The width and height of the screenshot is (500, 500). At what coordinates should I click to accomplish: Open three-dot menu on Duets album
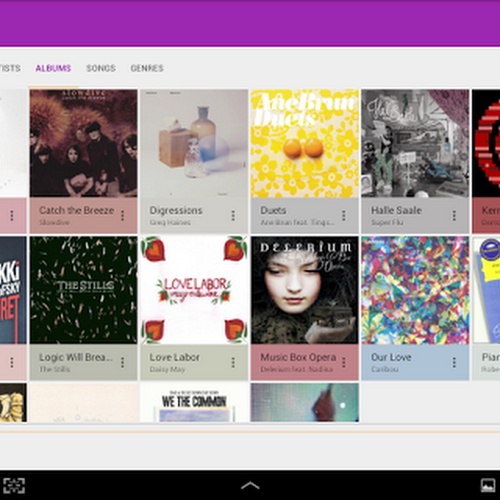(344, 216)
